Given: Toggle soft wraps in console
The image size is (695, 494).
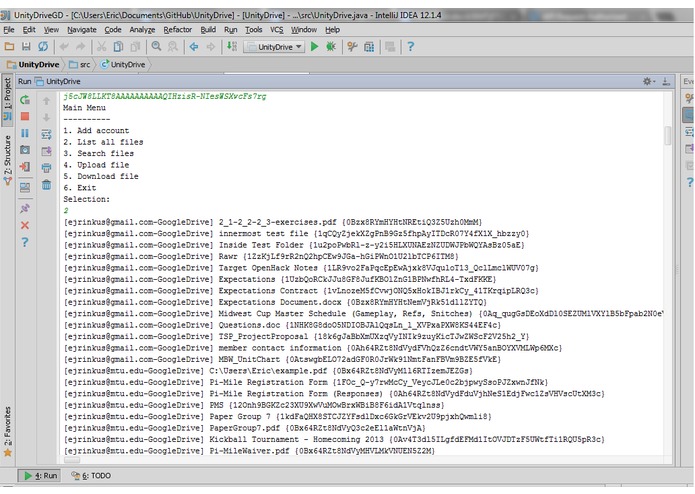Looking at the screenshot, I should pos(46,134).
